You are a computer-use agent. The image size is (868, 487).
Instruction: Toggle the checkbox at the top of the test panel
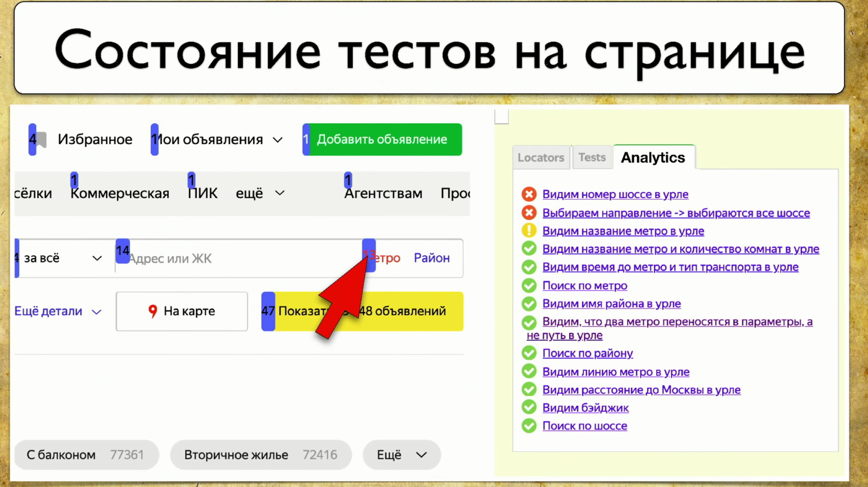coord(502,117)
